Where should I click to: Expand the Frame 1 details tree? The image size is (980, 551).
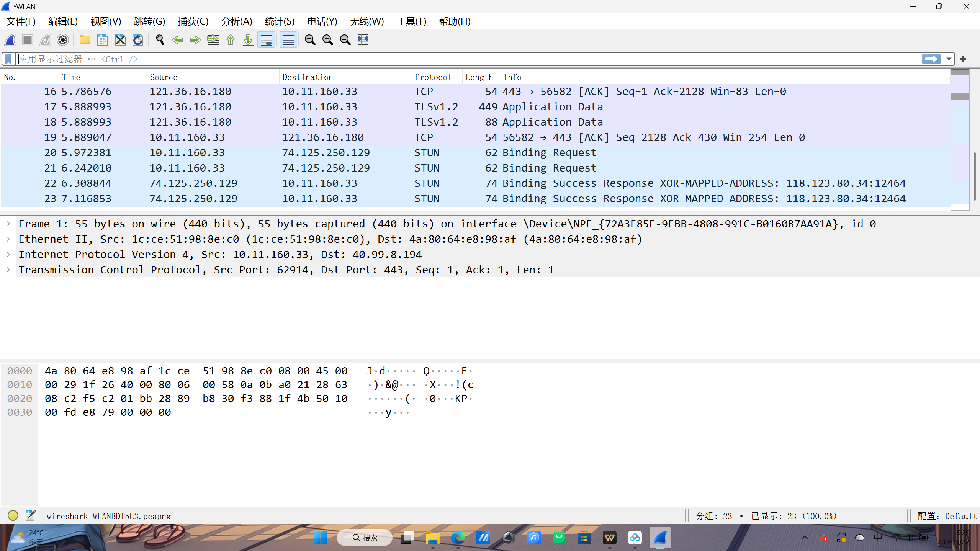click(8, 224)
